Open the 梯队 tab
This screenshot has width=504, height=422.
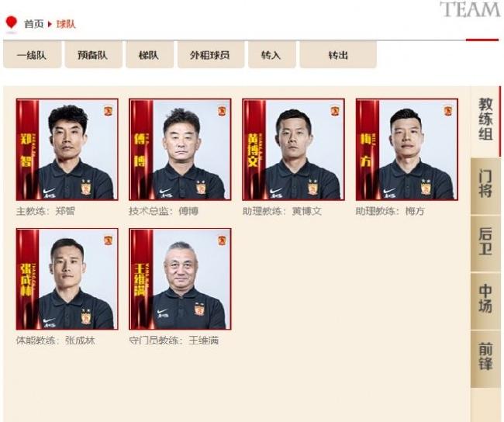click(x=150, y=55)
